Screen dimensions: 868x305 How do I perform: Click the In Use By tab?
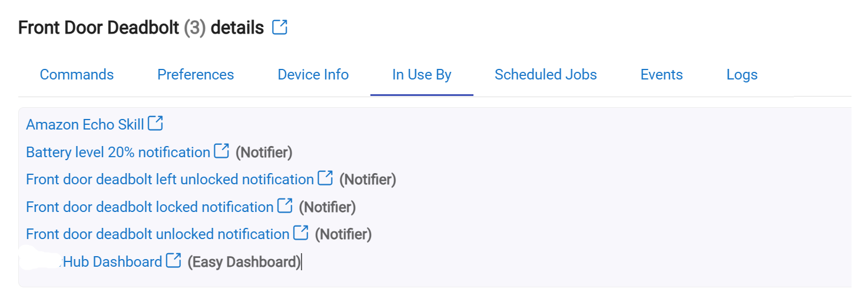422,75
